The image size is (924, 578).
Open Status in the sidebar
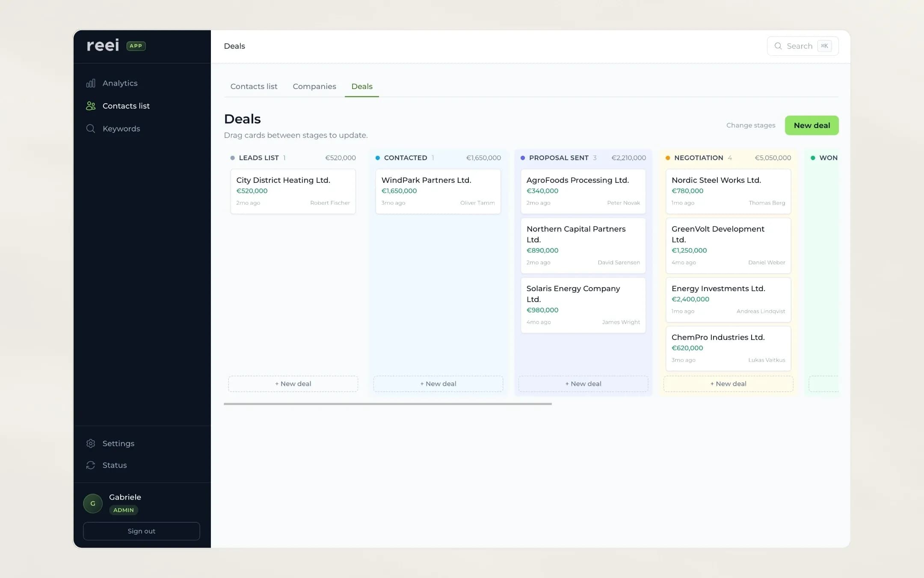coord(115,465)
